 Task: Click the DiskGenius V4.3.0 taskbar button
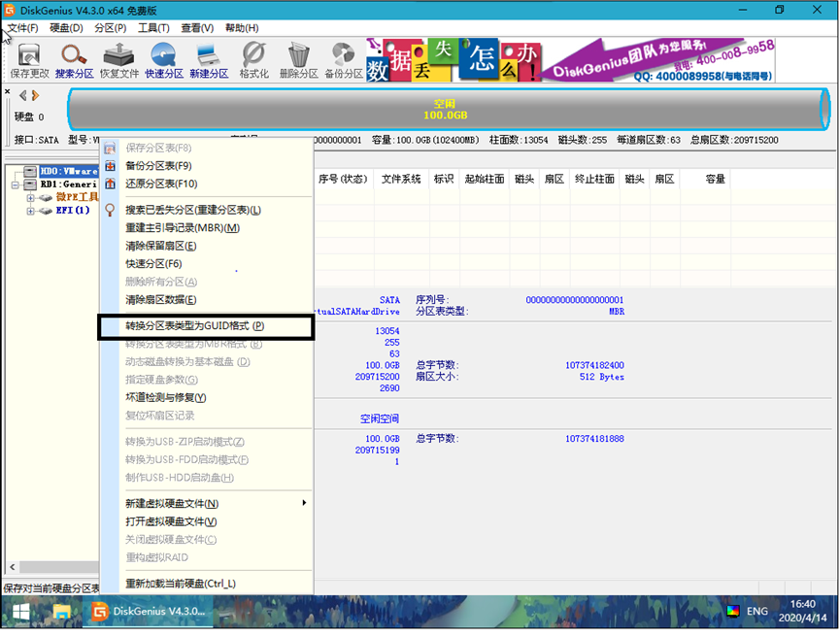coord(148,612)
